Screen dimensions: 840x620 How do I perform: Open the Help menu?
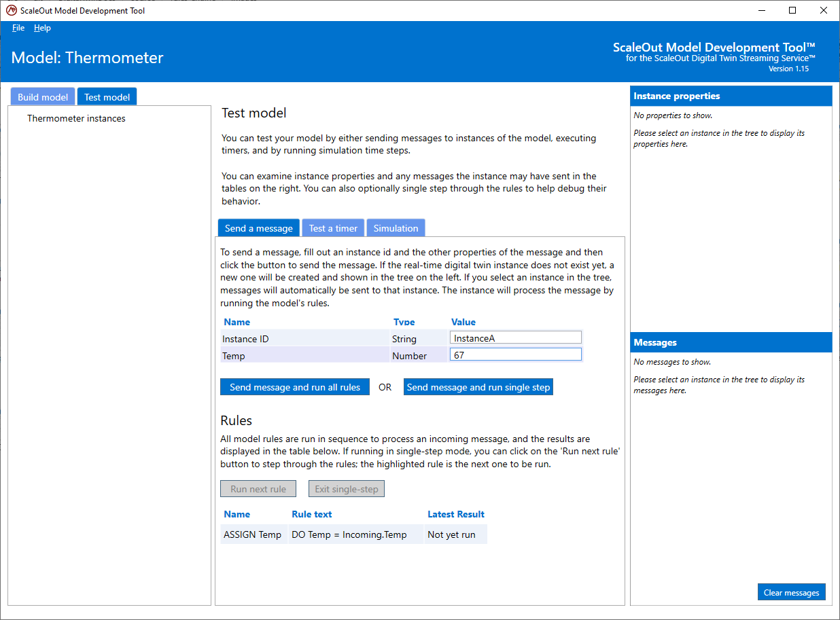pyautogui.click(x=42, y=28)
